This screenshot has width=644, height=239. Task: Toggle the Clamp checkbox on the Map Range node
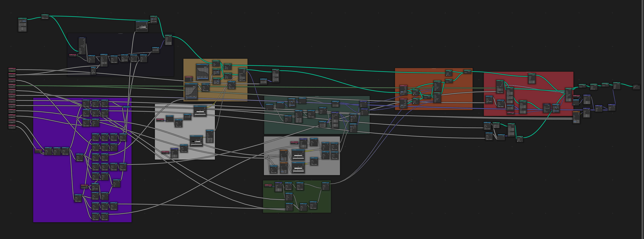click(101, 60)
